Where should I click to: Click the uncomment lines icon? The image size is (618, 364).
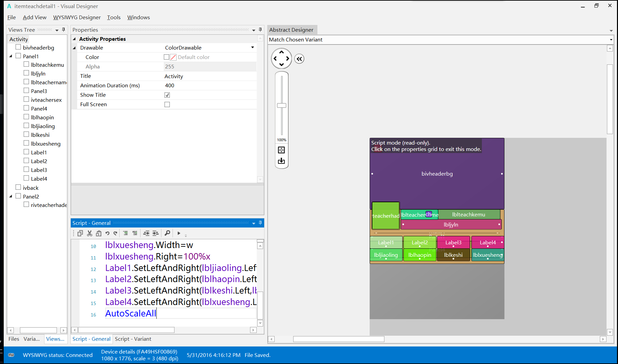point(135,233)
